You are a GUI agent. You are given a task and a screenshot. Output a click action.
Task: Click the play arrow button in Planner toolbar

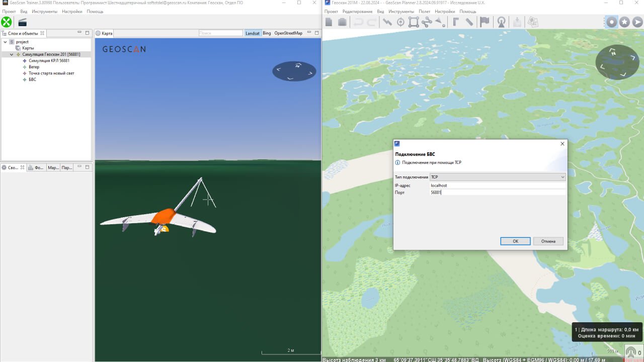pyautogui.click(x=637, y=22)
